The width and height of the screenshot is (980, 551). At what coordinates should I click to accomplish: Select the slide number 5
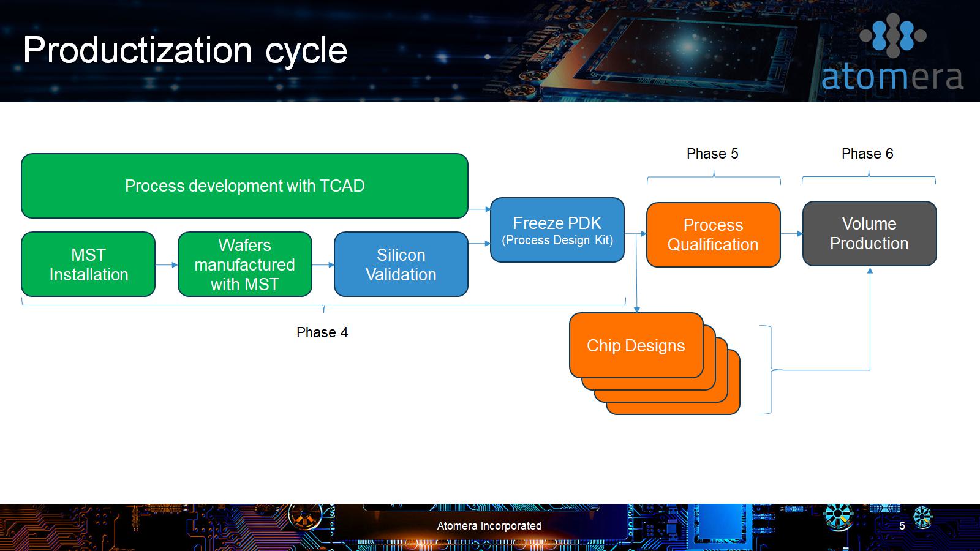coord(902,526)
